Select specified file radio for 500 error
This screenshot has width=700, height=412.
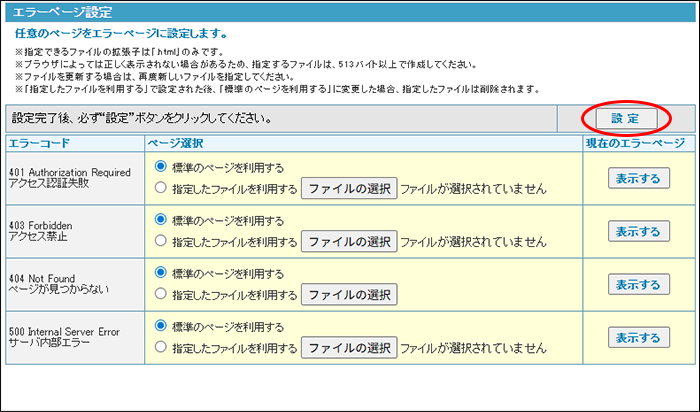click(161, 347)
